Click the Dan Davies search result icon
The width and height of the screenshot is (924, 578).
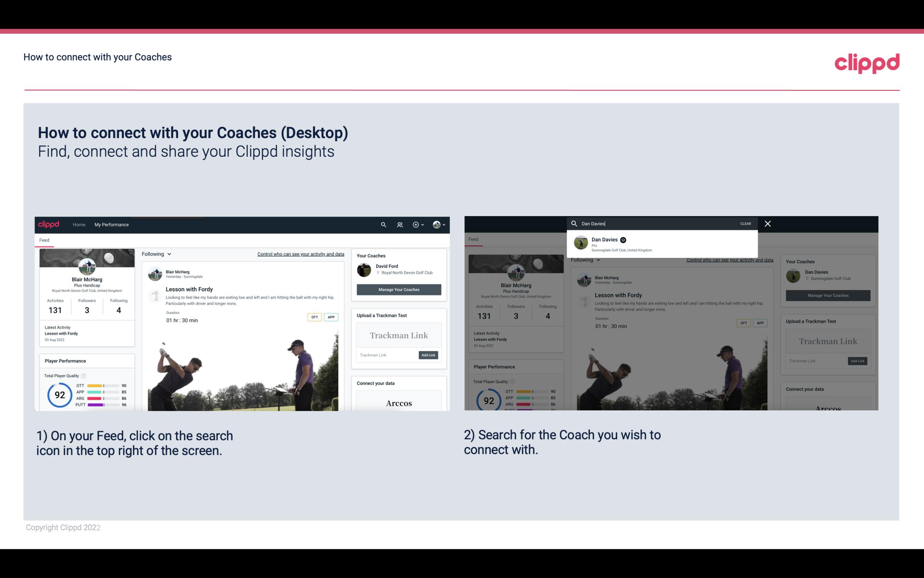click(582, 244)
